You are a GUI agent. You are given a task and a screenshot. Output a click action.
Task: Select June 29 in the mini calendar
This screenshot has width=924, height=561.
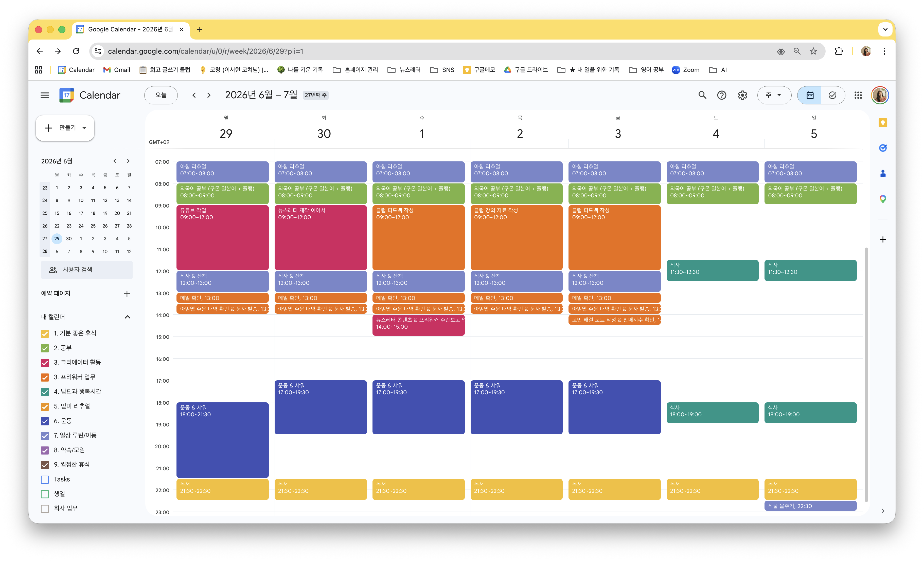coord(57,239)
